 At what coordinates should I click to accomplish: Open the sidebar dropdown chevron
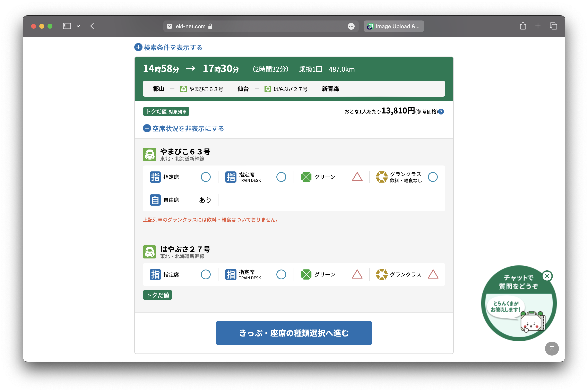[78, 26]
